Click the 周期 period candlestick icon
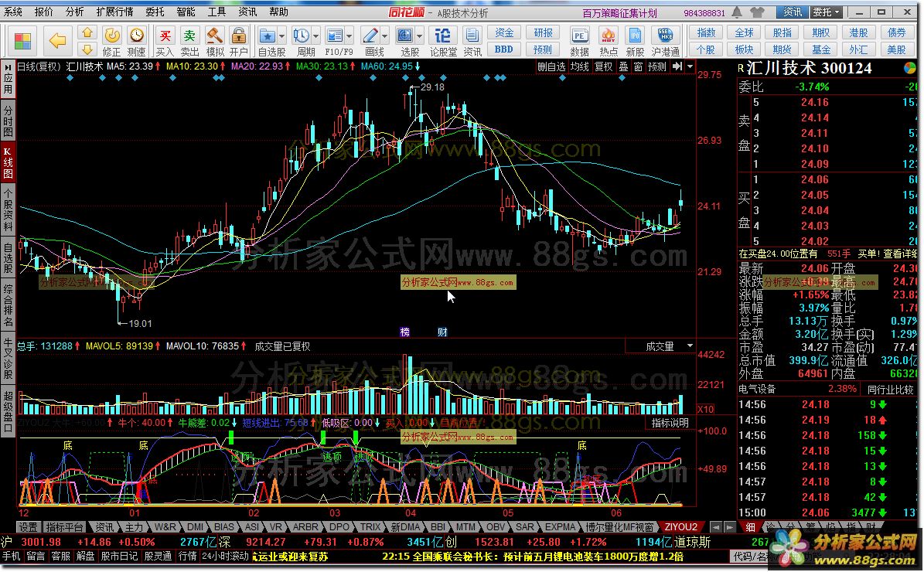This screenshot has height=572, width=924. click(x=301, y=36)
